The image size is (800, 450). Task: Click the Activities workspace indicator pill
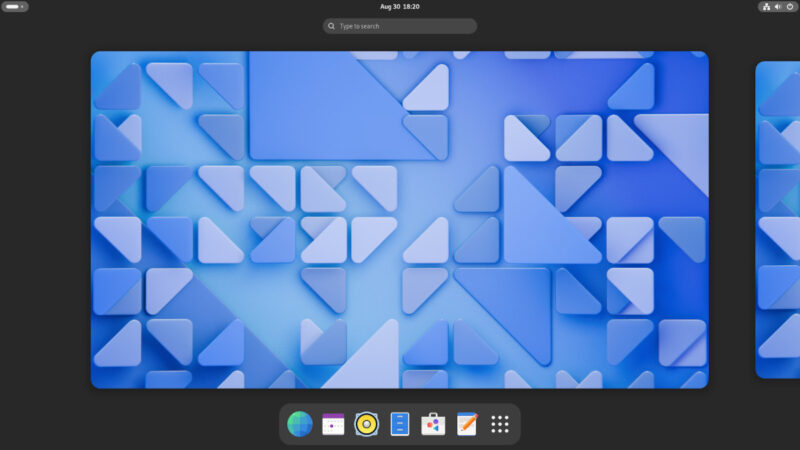(x=15, y=7)
